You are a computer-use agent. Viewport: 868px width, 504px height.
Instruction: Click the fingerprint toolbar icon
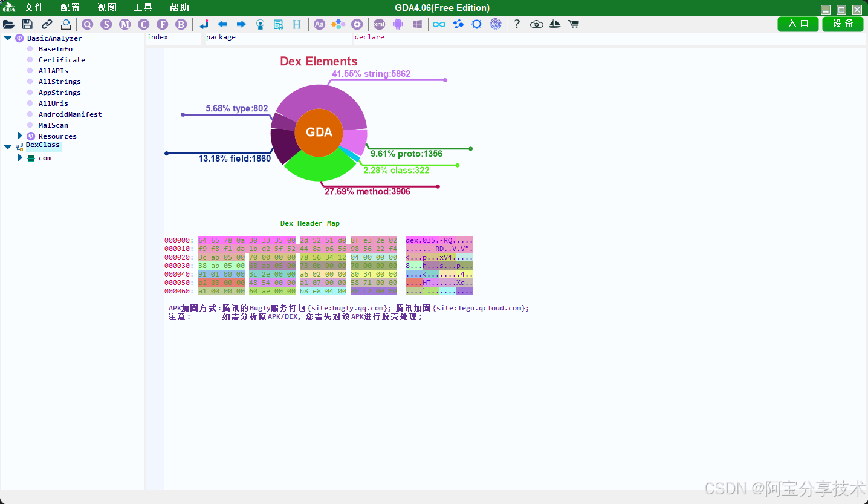click(x=496, y=24)
